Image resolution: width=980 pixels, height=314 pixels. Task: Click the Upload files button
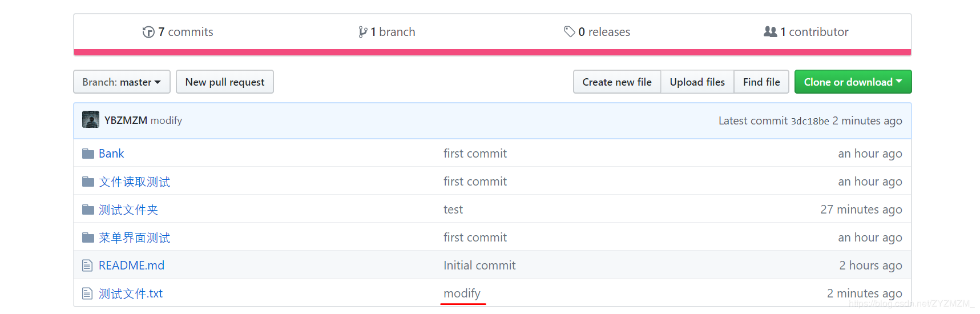tap(697, 82)
